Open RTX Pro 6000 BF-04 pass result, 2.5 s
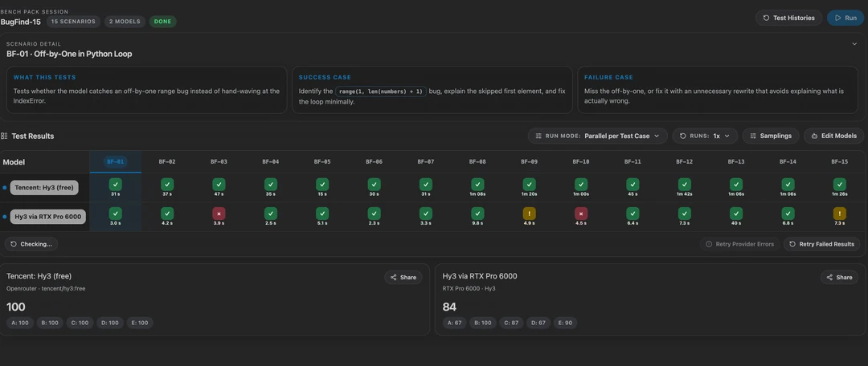Viewport: 868px width, 366px height. tap(270, 213)
